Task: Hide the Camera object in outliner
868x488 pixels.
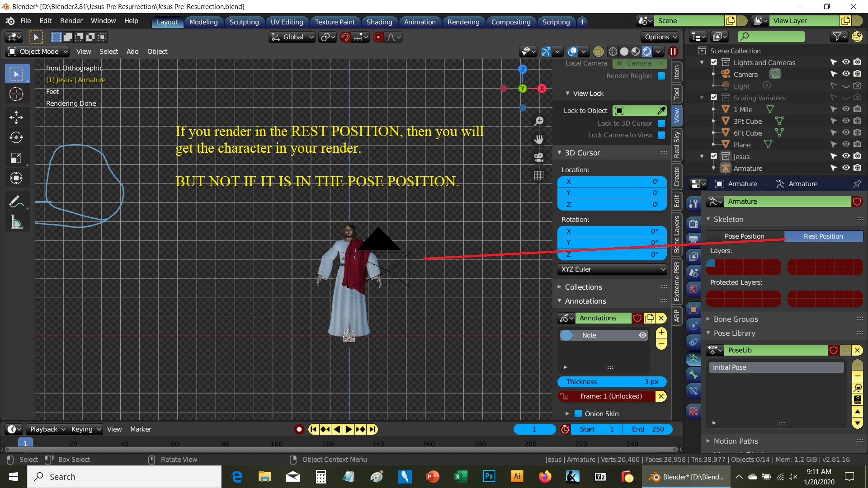Action: (846, 74)
